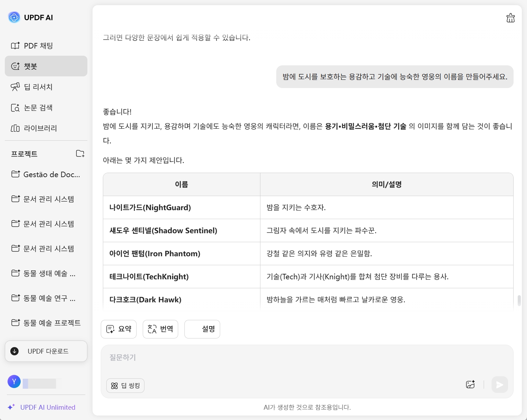Focus the 질문하기 input field

(x=307, y=358)
